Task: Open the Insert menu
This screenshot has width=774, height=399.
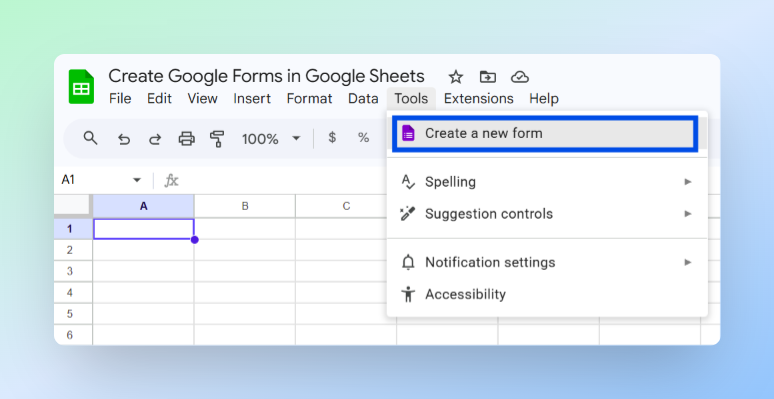Action: pyautogui.click(x=252, y=99)
